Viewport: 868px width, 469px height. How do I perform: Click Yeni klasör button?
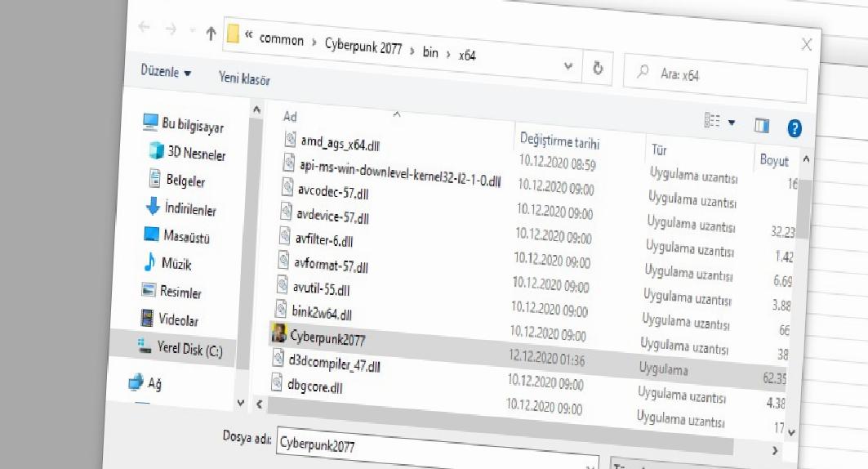click(x=244, y=78)
